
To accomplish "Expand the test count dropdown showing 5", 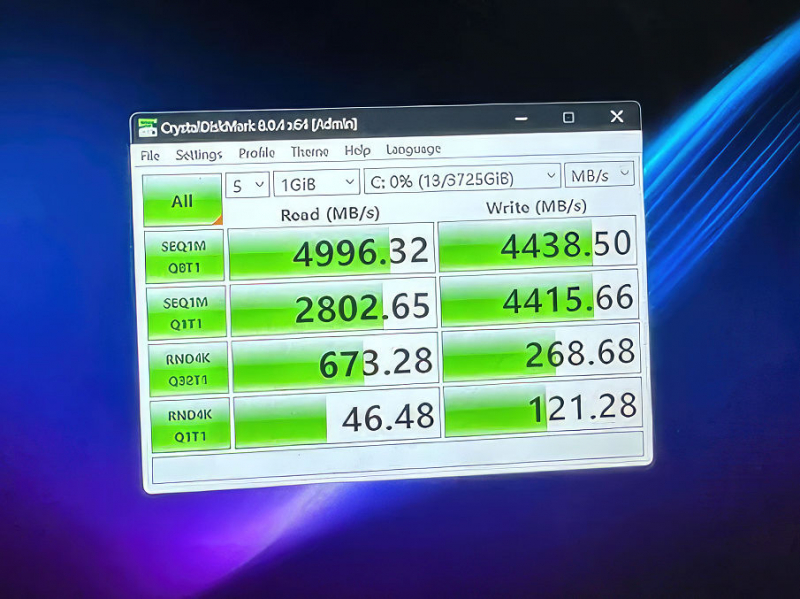I will 248,185.
